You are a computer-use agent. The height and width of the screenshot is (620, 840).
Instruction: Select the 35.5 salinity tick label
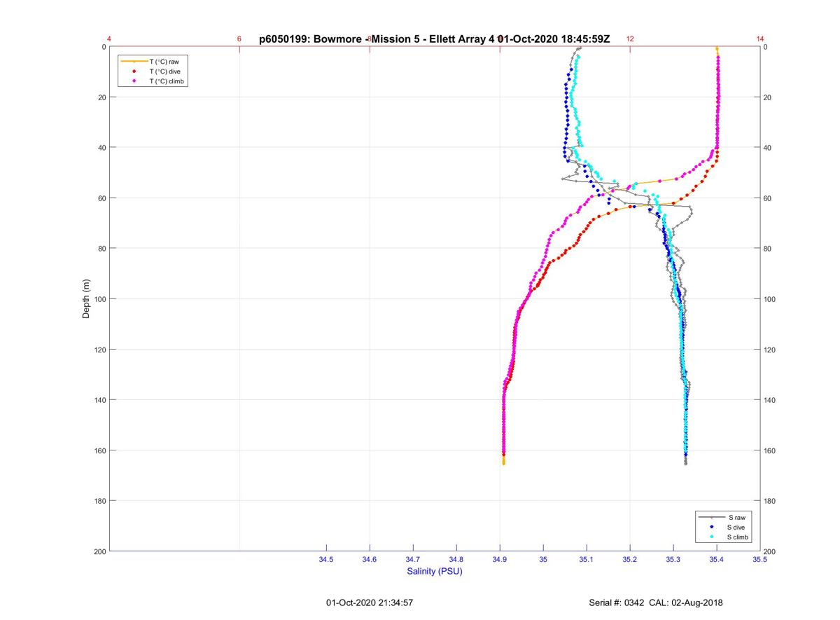pyautogui.click(x=759, y=560)
